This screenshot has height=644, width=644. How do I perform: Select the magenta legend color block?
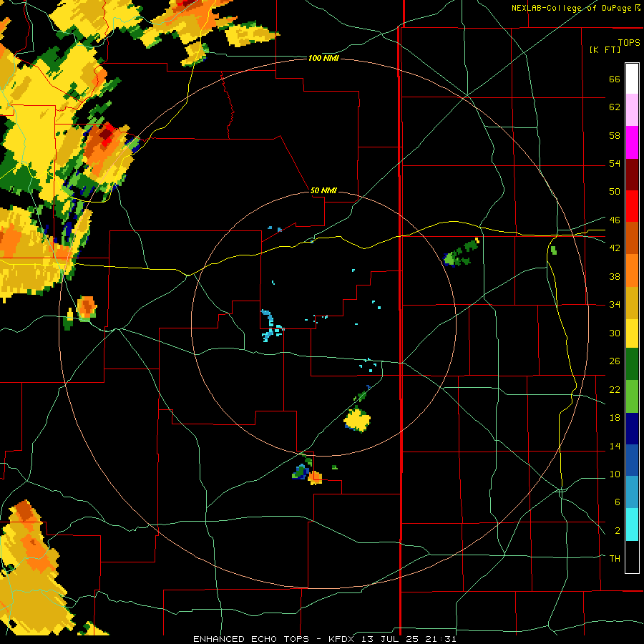click(x=632, y=142)
